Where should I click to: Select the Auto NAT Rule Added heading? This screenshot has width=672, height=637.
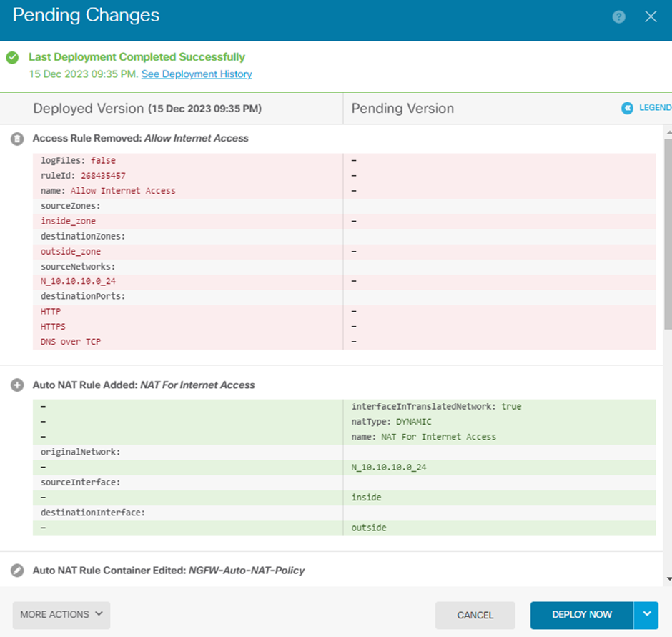(144, 385)
